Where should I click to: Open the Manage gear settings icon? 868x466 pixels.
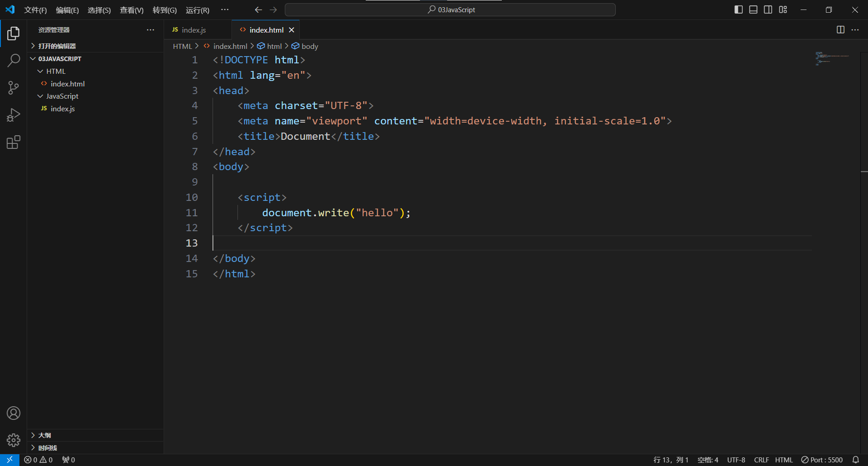(x=14, y=440)
